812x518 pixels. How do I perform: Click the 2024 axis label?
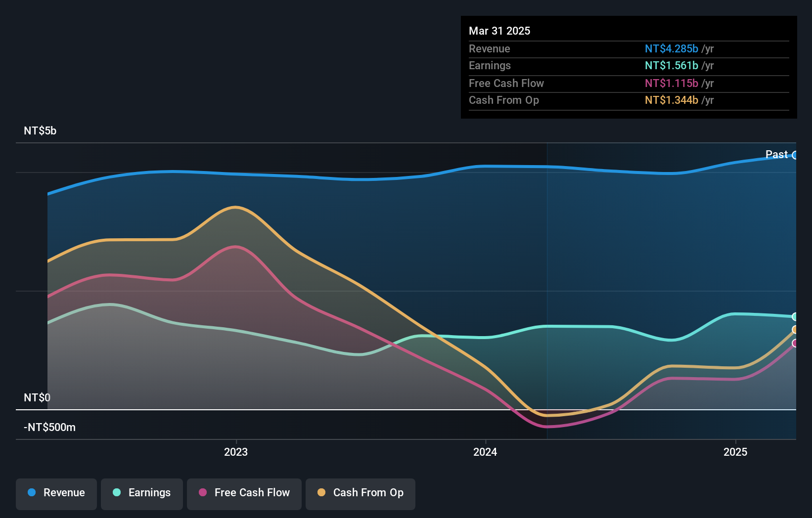[485, 452]
